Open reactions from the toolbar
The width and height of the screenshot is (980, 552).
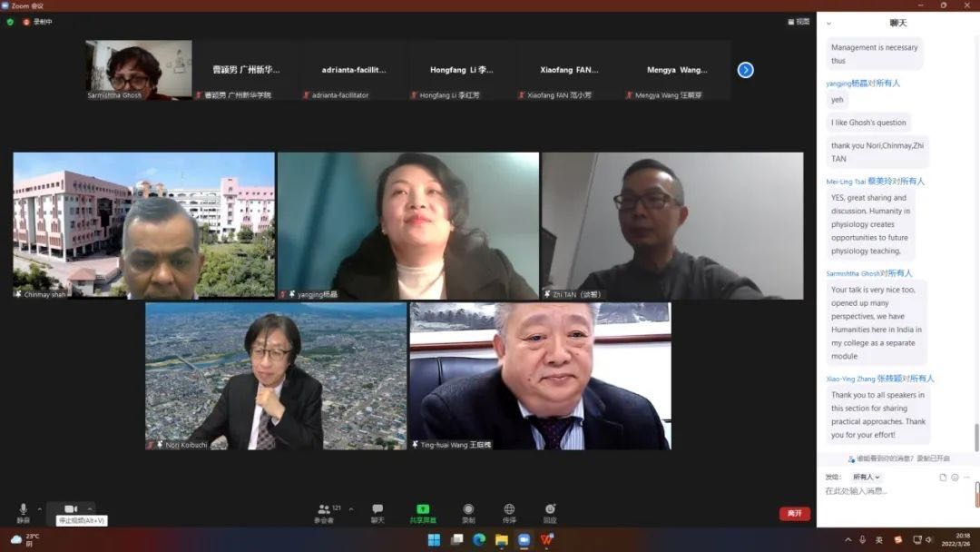point(550,512)
